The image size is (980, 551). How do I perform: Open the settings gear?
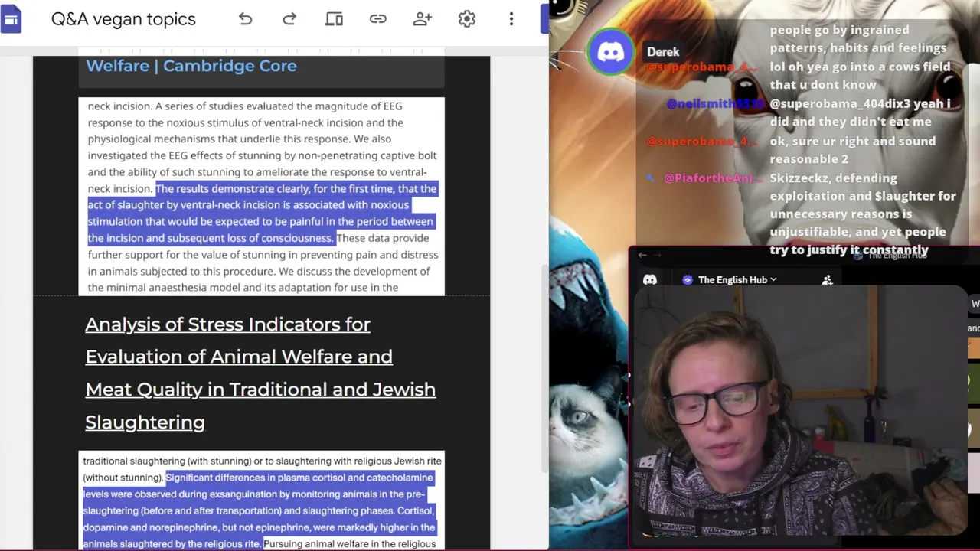point(467,19)
